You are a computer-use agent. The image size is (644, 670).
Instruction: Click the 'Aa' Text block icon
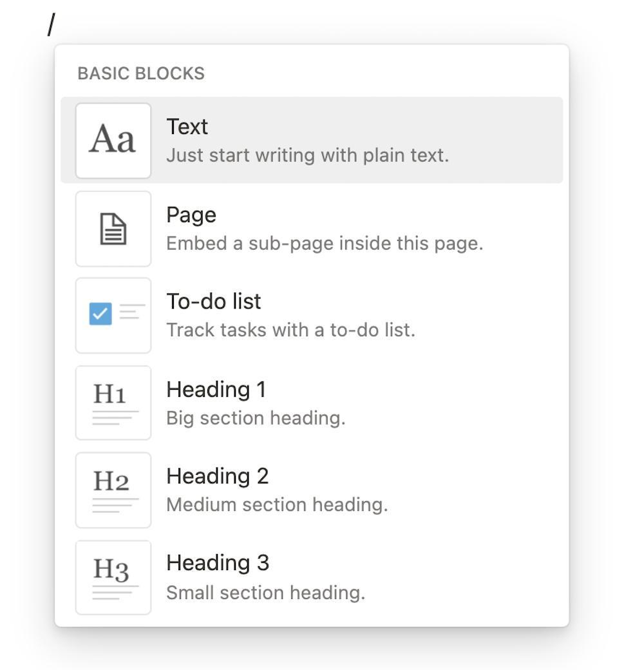113,140
